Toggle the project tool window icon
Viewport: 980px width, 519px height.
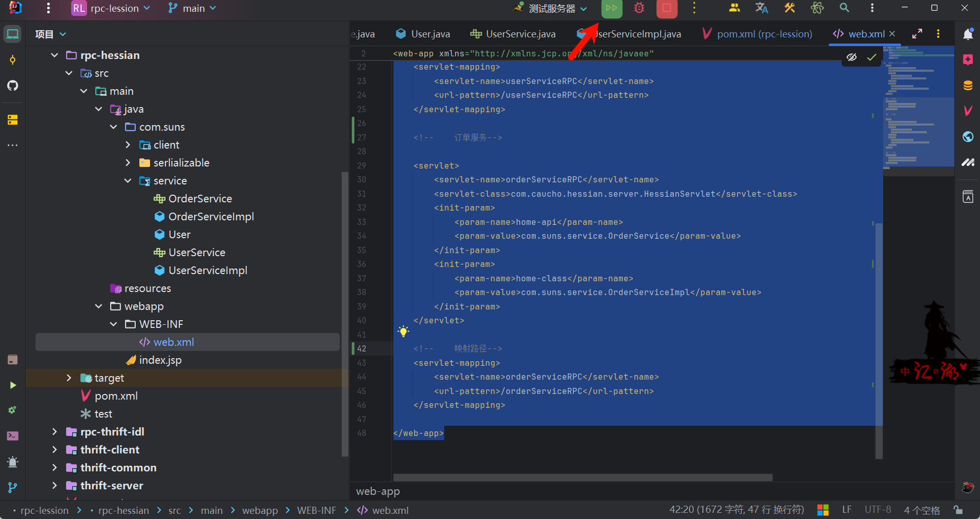coord(13,34)
